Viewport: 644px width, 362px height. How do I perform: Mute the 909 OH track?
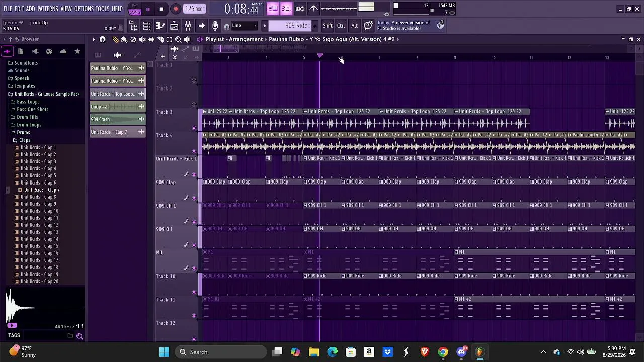coord(194,245)
